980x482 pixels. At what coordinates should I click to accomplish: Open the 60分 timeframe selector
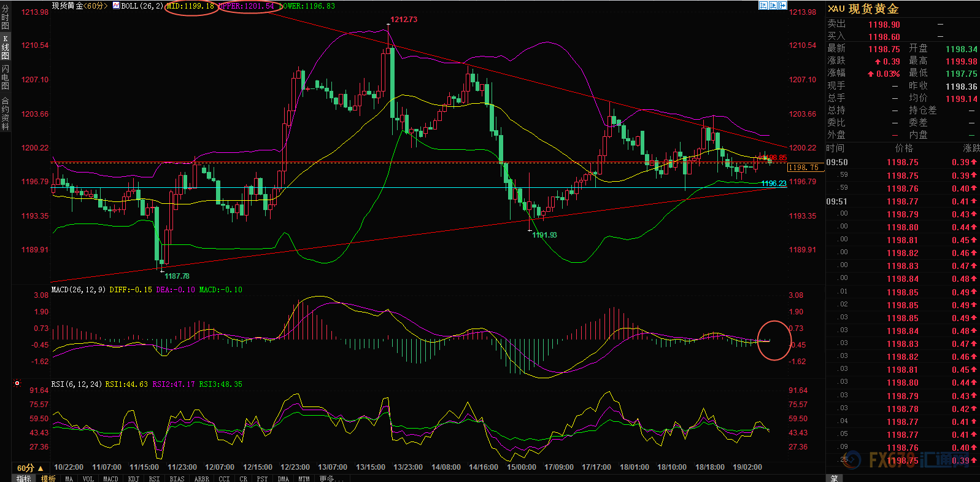[30, 468]
